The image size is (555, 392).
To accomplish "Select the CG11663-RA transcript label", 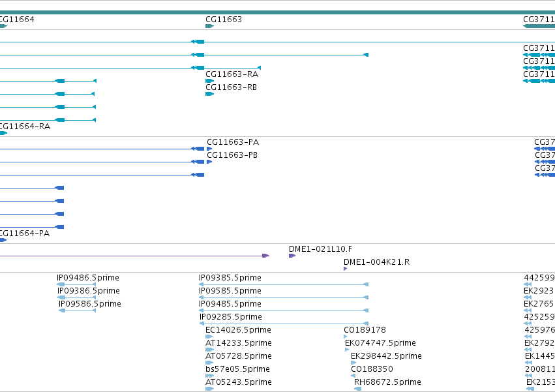I will coord(232,74).
